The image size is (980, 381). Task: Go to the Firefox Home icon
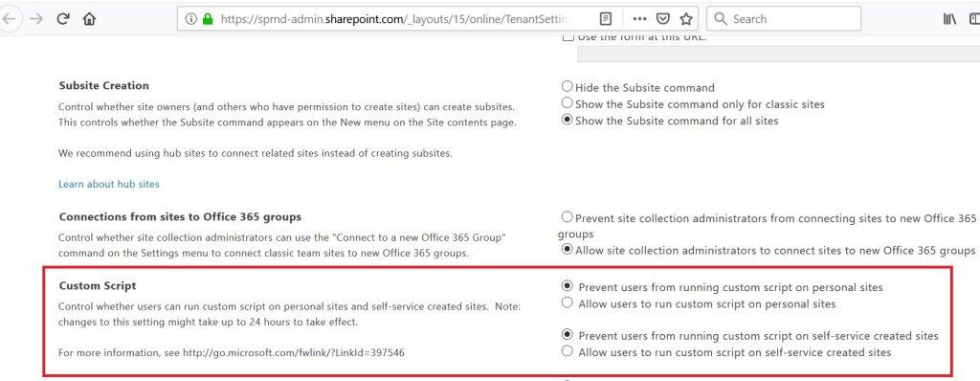click(89, 19)
